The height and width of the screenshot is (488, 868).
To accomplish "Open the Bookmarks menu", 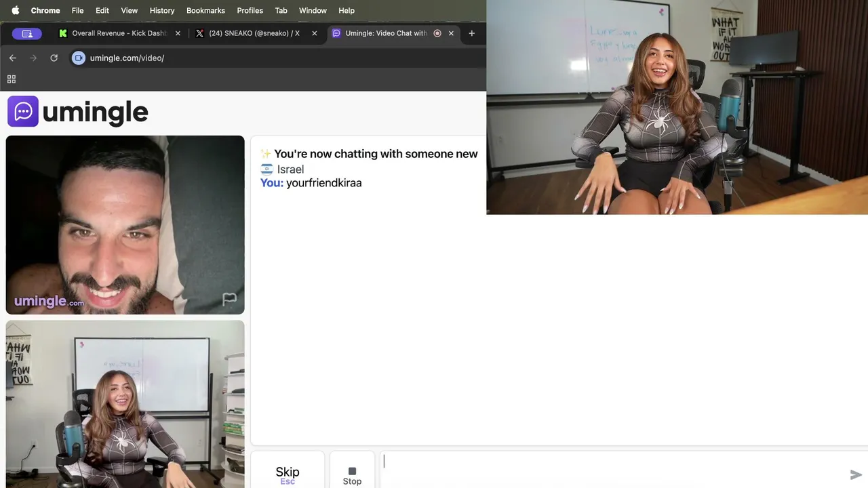I will tap(205, 10).
